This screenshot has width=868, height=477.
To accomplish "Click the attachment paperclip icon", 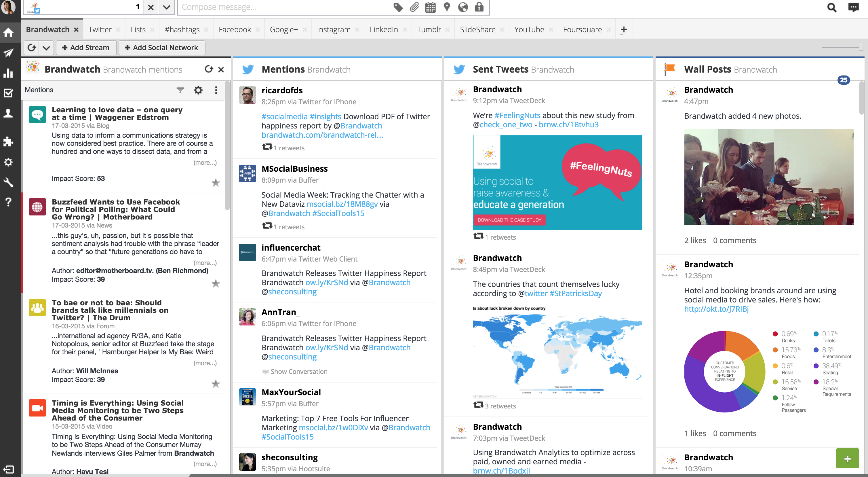I will pos(414,7).
